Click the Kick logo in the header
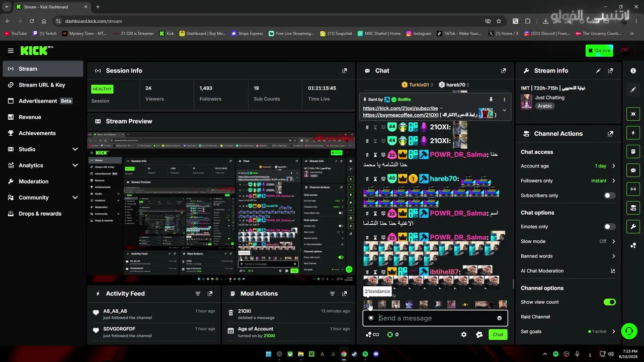The width and height of the screenshot is (644, 362). click(x=37, y=50)
